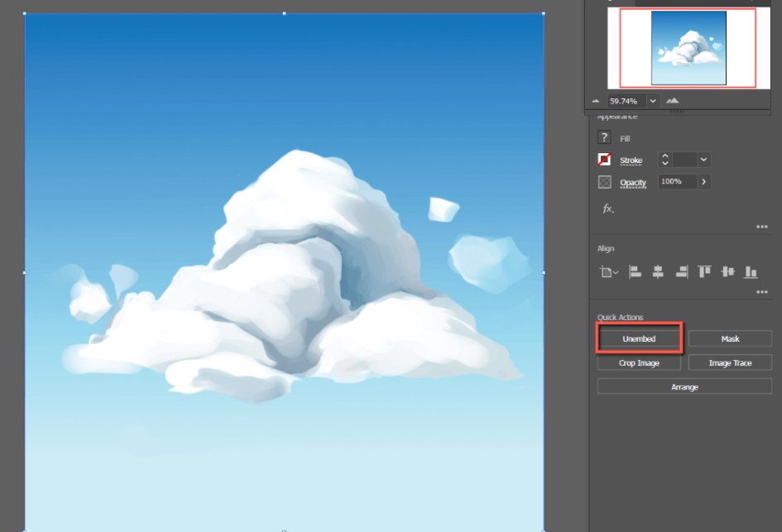Image resolution: width=782 pixels, height=532 pixels.
Task: Apply Horizontal Align Left
Action: click(x=635, y=271)
